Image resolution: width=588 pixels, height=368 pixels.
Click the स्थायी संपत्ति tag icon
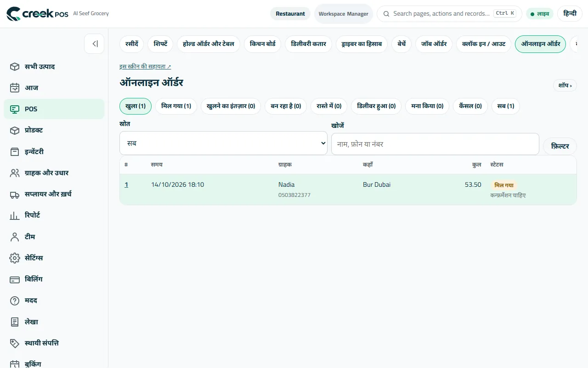pos(15,343)
